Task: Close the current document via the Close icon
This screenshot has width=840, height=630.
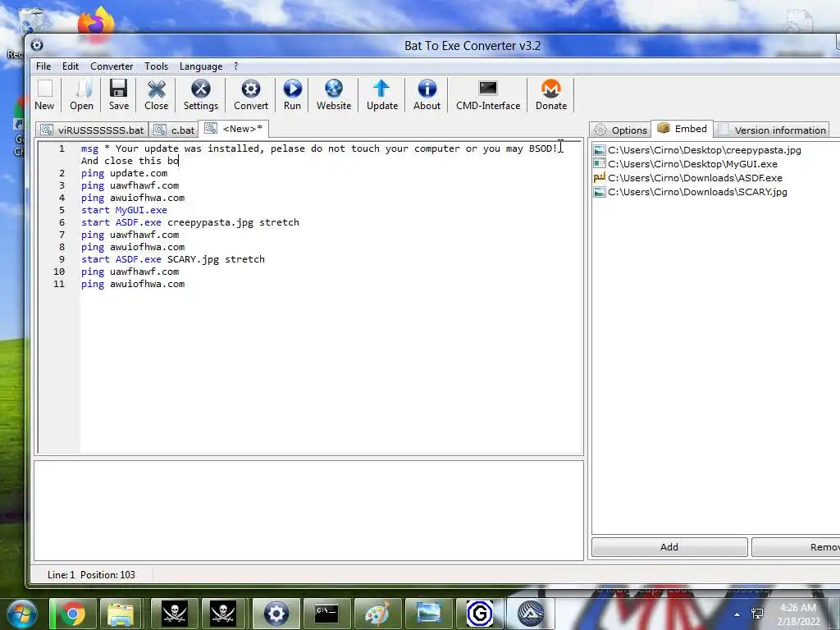Action: (x=157, y=95)
